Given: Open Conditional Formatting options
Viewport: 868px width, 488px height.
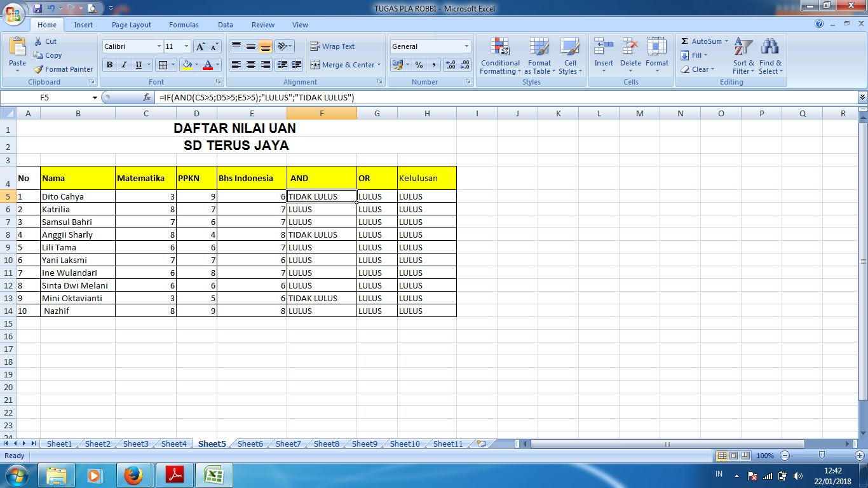Looking at the screenshot, I should [499, 57].
